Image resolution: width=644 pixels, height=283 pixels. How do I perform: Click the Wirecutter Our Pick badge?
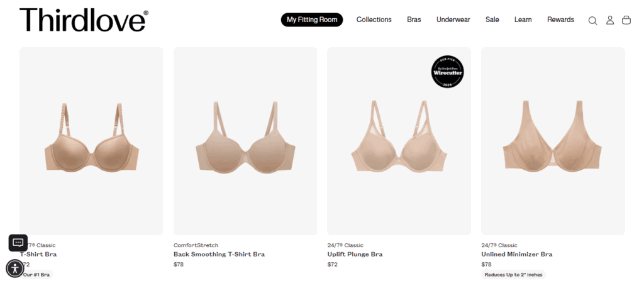pos(447,72)
